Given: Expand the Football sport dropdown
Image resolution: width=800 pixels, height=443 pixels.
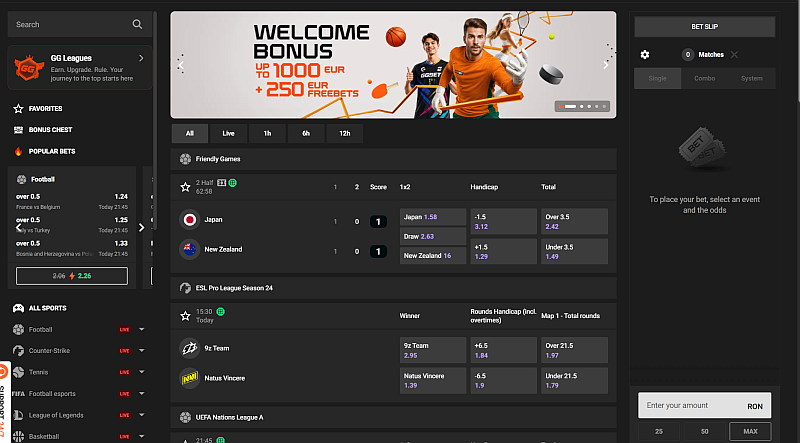Looking at the screenshot, I should pos(142,329).
